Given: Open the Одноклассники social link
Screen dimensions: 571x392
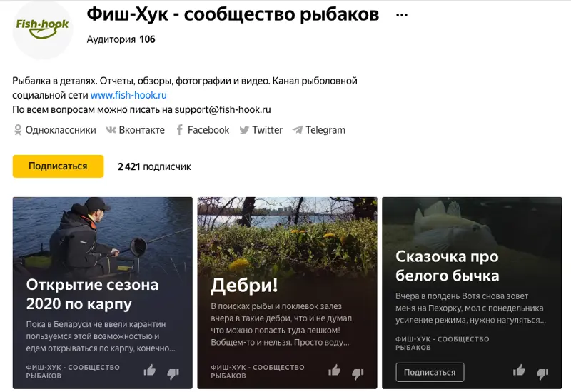Looking at the screenshot, I should coord(55,130).
